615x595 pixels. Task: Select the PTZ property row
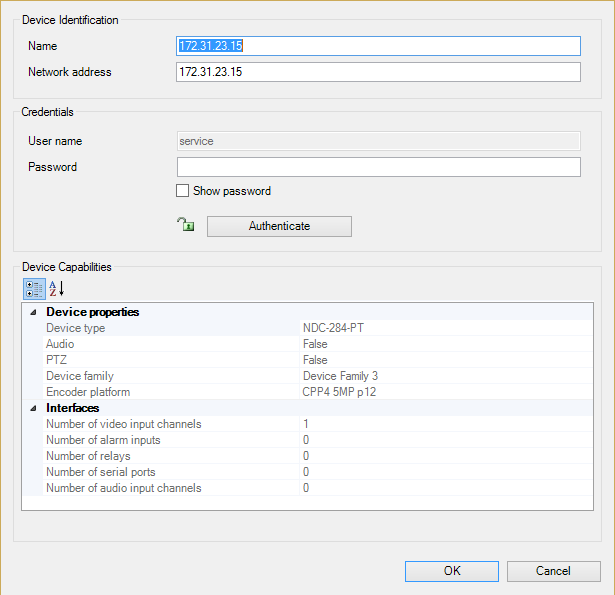click(318, 360)
